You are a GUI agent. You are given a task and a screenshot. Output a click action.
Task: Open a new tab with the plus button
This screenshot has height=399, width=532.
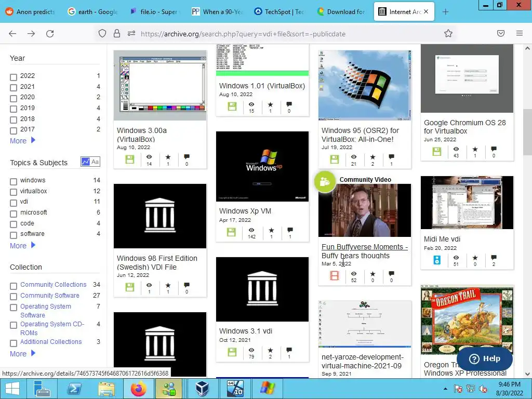tap(445, 12)
